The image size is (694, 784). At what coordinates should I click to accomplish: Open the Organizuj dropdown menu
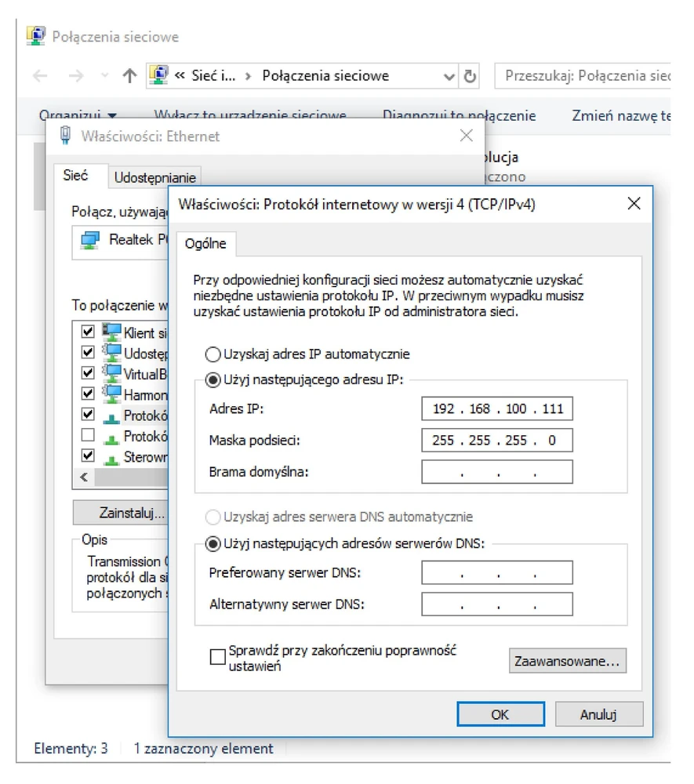pos(78,116)
